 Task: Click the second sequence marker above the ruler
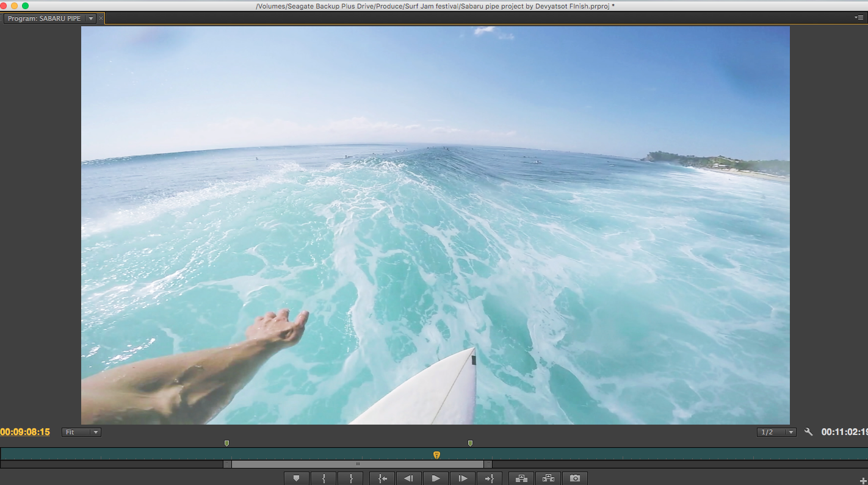pos(470,444)
